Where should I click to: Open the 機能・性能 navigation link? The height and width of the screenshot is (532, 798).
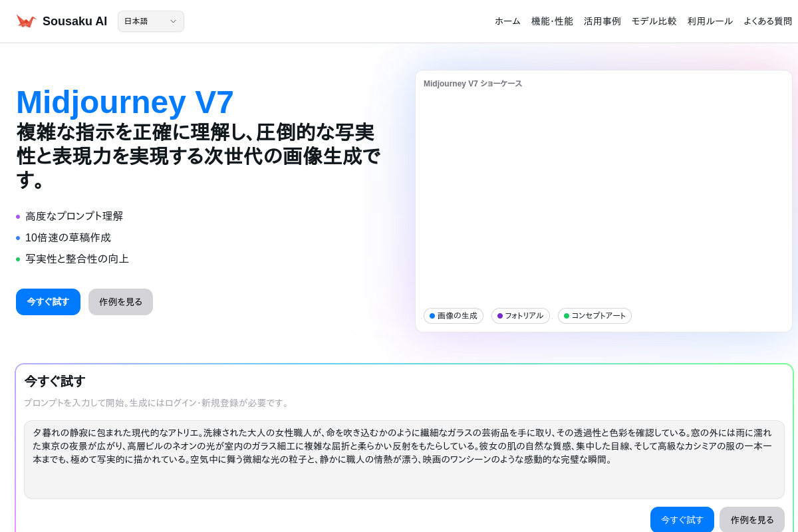pyautogui.click(x=552, y=21)
